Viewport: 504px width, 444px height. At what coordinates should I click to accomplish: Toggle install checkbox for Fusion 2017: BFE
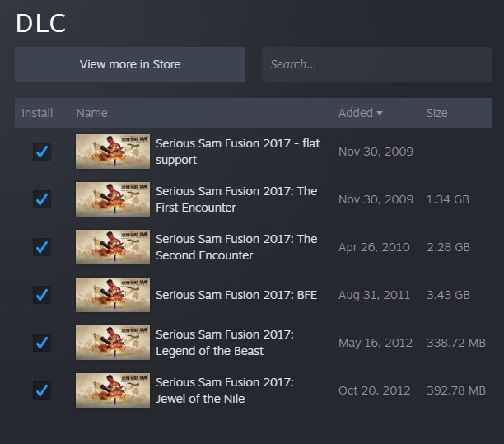[x=42, y=295]
